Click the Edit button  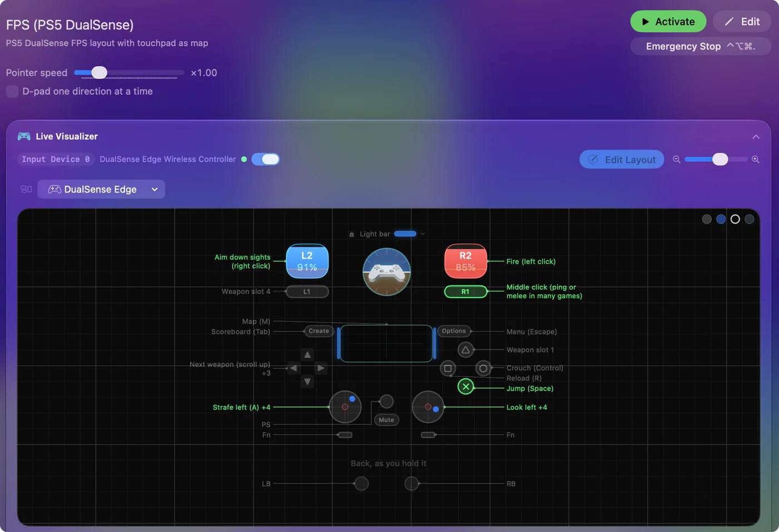pyautogui.click(x=742, y=22)
